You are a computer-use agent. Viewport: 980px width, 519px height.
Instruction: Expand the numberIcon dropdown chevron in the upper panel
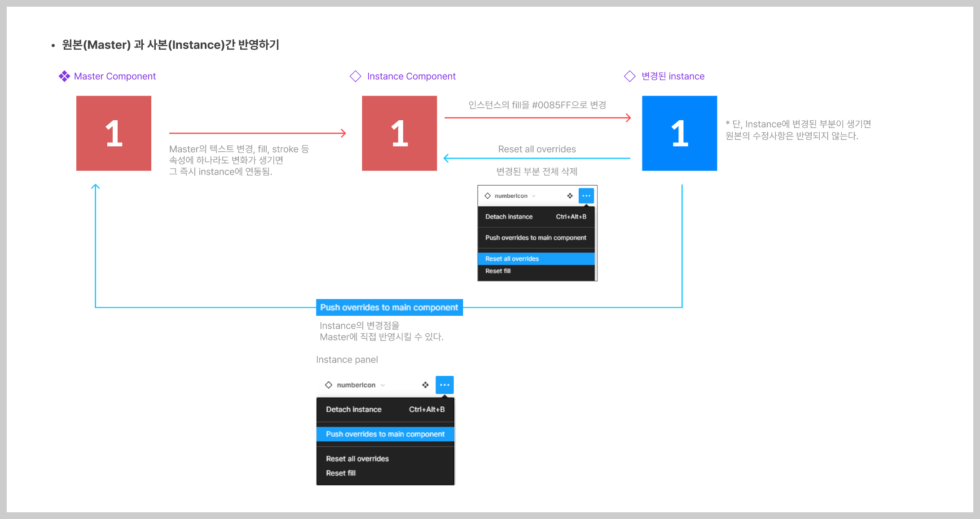coord(534,196)
